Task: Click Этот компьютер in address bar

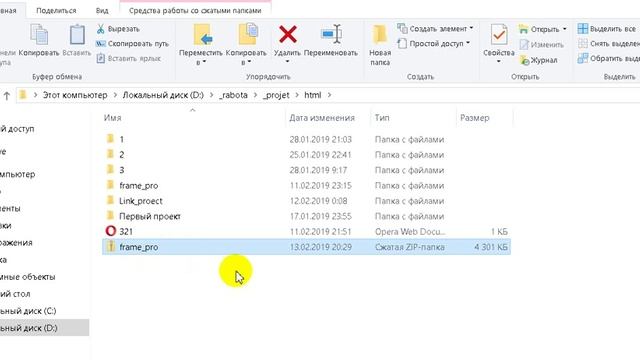Action: point(75,95)
